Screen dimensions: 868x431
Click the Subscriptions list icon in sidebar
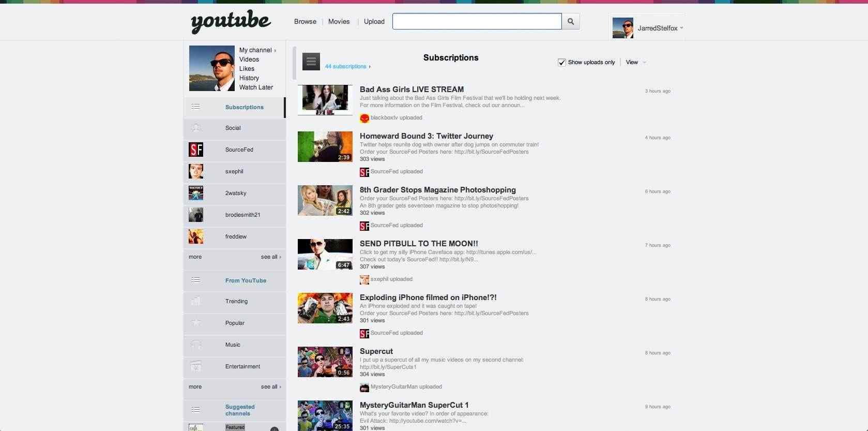click(x=195, y=107)
